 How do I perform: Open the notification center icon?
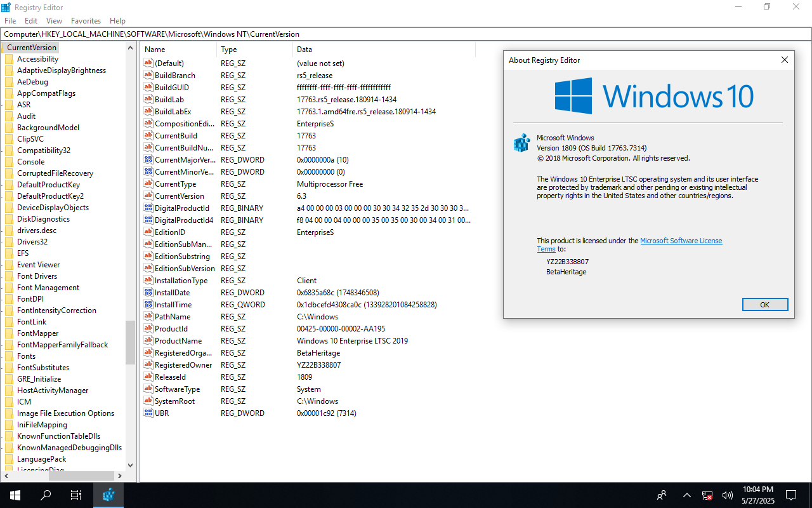click(791, 495)
